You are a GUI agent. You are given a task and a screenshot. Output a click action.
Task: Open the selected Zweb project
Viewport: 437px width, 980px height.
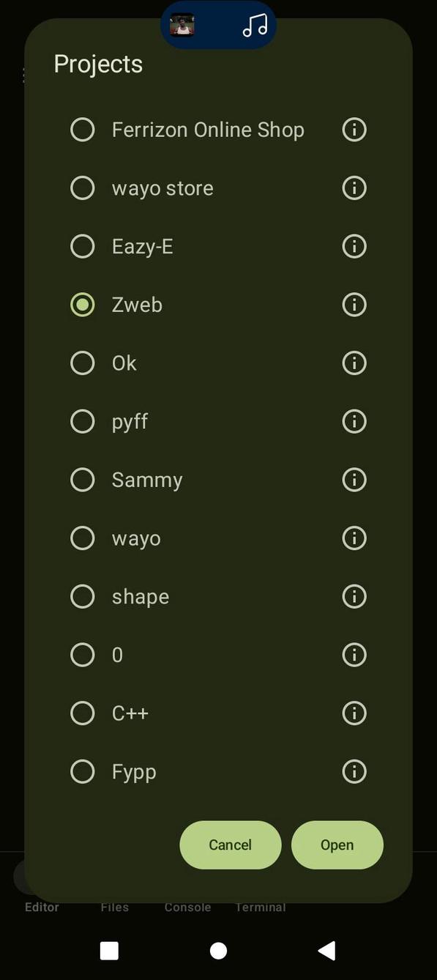click(337, 844)
